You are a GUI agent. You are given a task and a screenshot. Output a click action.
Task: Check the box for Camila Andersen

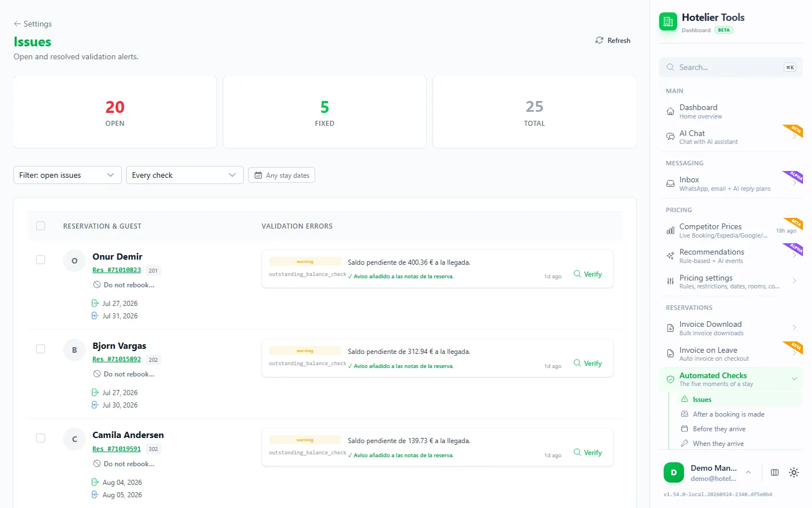(41, 438)
